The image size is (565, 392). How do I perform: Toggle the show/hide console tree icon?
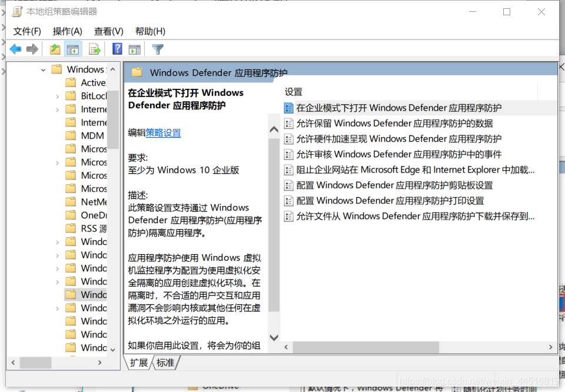click(73, 49)
